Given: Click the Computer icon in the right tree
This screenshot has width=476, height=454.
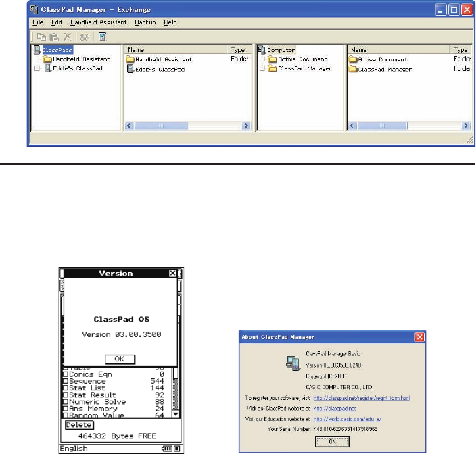Looking at the screenshot, I should (262, 50).
